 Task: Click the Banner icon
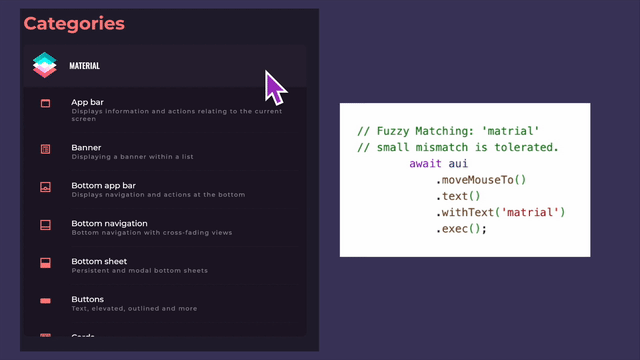point(45,149)
